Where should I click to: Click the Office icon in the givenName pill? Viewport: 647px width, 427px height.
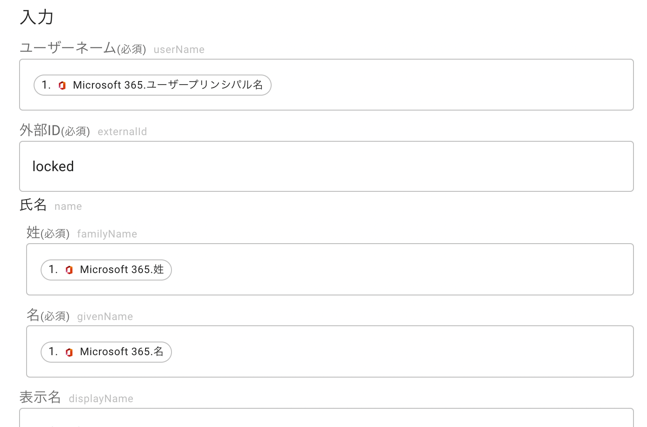coord(69,352)
